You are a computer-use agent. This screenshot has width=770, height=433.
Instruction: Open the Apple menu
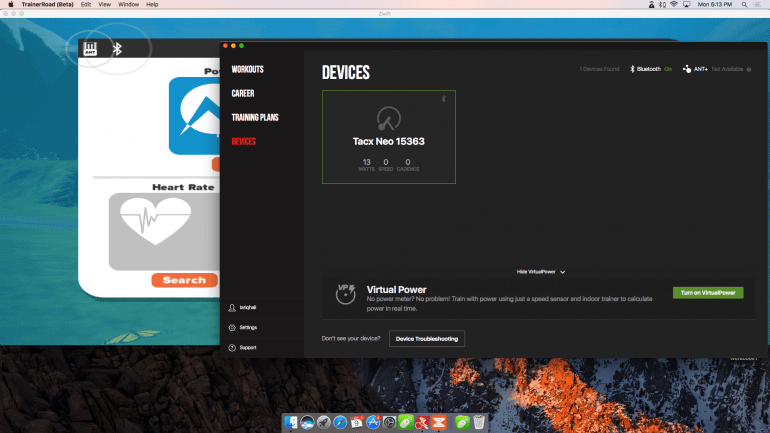coord(10,4)
